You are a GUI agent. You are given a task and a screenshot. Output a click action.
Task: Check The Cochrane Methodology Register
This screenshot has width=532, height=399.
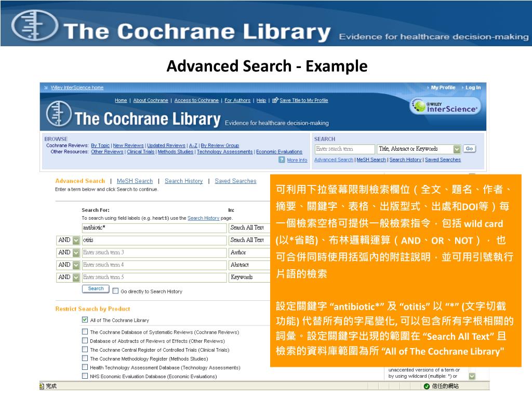85,358
